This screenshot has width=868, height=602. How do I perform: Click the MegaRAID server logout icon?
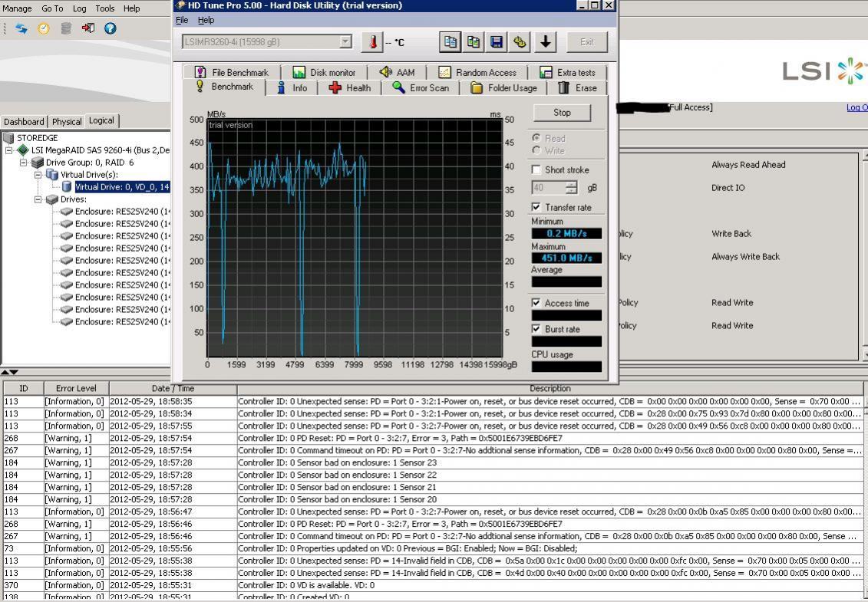coord(88,28)
